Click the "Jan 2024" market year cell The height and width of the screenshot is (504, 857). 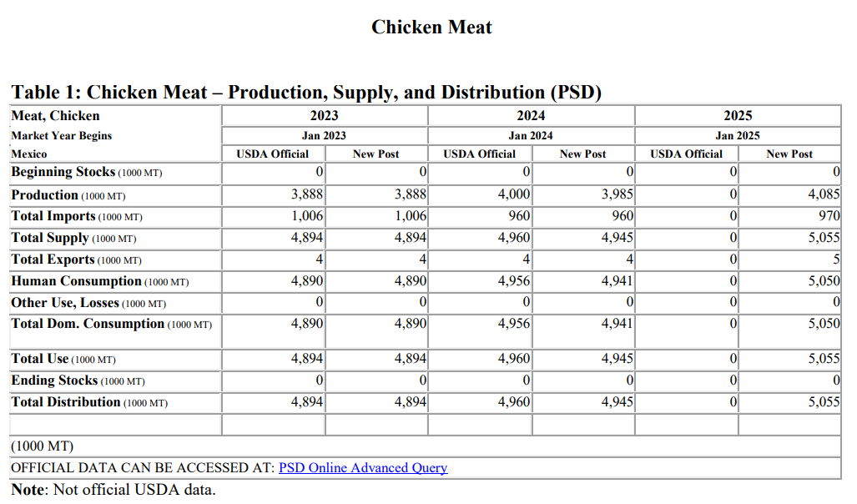(x=531, y=135)
